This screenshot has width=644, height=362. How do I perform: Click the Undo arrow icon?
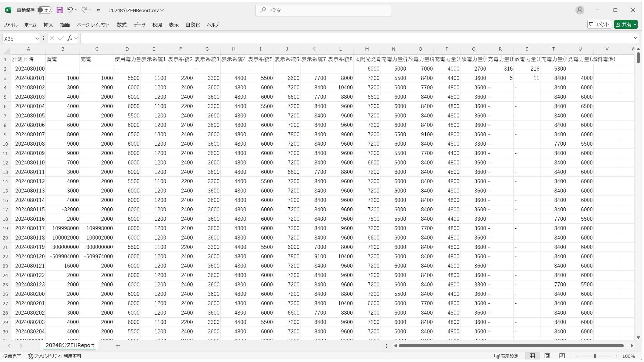tap(70, 10)
